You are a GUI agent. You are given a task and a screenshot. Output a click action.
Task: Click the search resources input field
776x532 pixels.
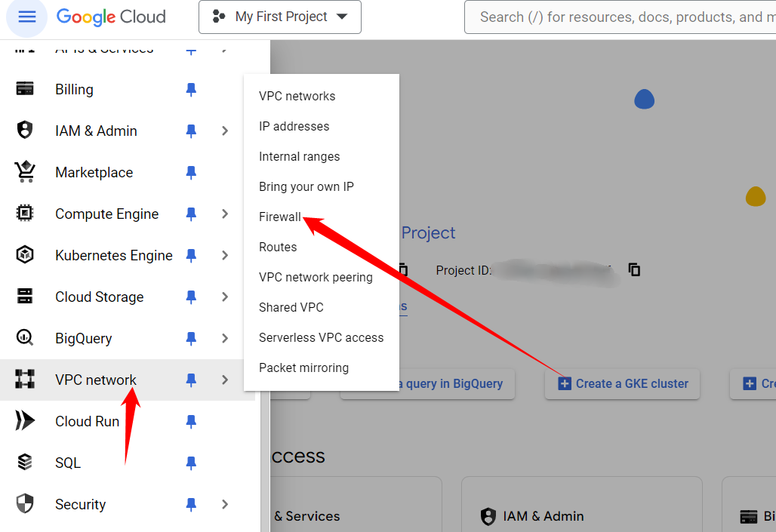point(620,17)
